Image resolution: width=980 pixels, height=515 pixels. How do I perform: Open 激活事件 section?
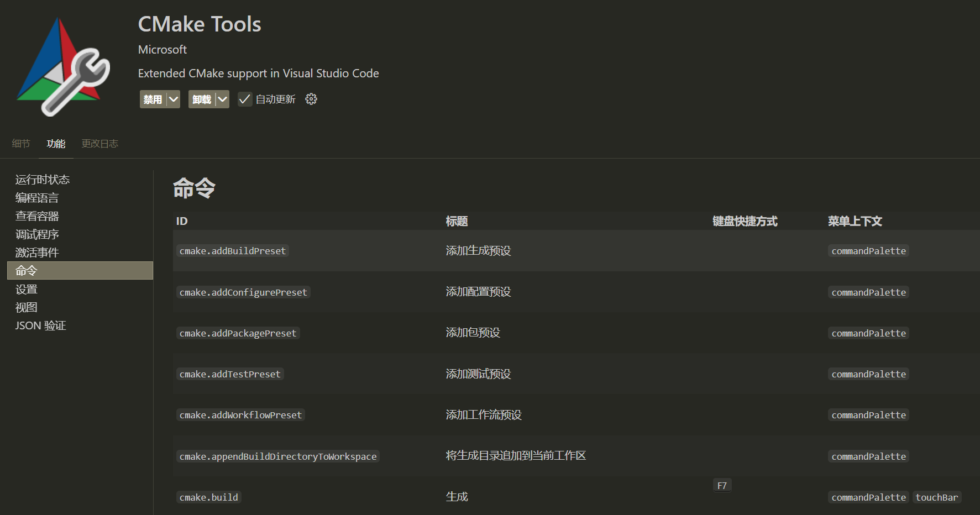click(x=37, y=253)
